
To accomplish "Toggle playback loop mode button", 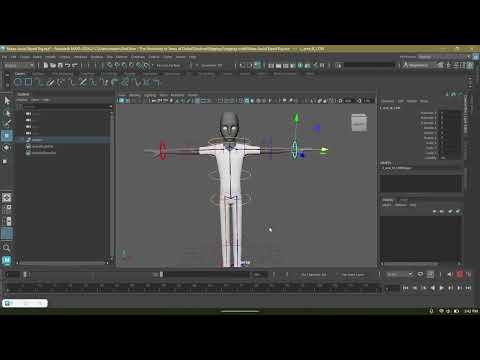I will tap(421, 274).
